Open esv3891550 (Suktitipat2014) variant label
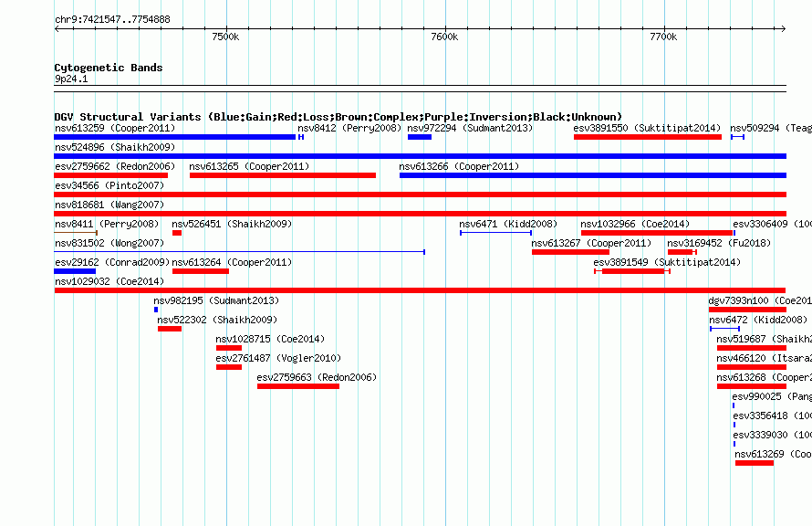The height and width of the screenshot is (526, 812). tap(647, 128)
